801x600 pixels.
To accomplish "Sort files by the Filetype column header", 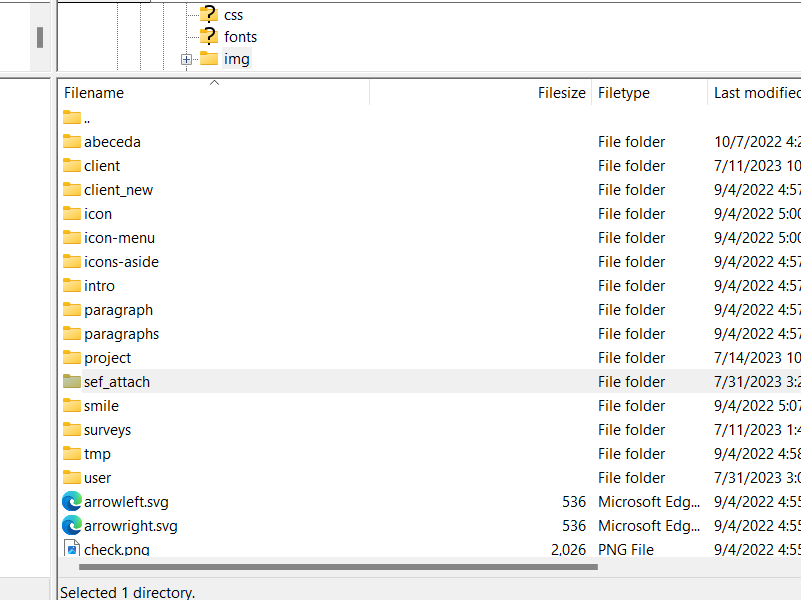I will (624, 93).
